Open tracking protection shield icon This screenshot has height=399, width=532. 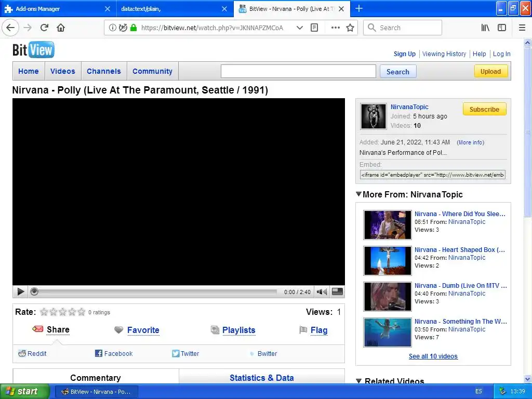pyautogui.click(x=123, y=28)
